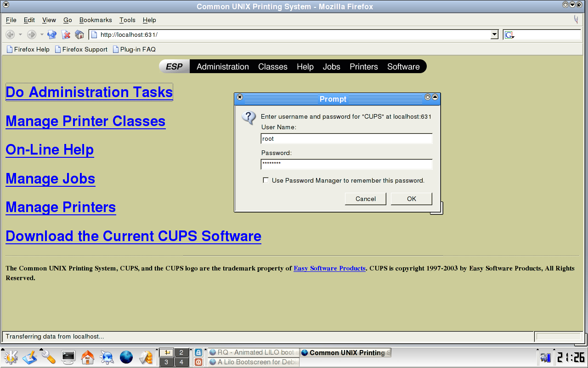Image resolution: width=588 pixels, height=368 pixels.
Task: Reload the page using the reload icon
Action: click(52, 34)
